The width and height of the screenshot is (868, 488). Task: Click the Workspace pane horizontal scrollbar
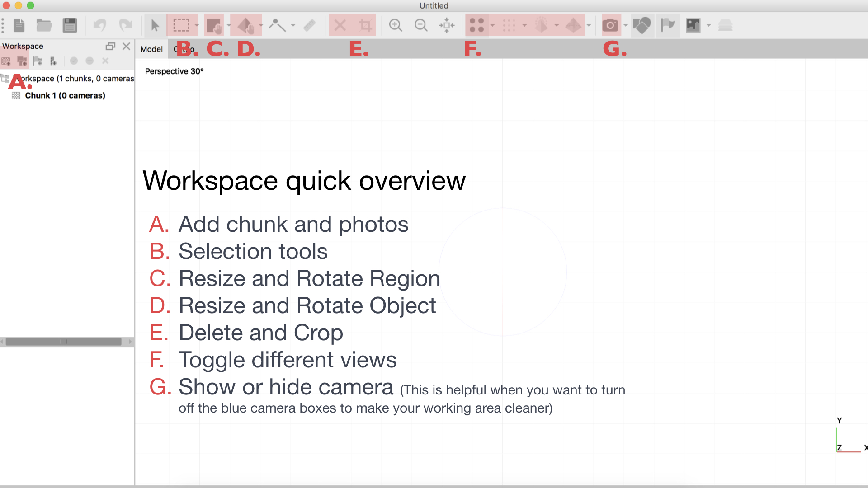(63, 342)
